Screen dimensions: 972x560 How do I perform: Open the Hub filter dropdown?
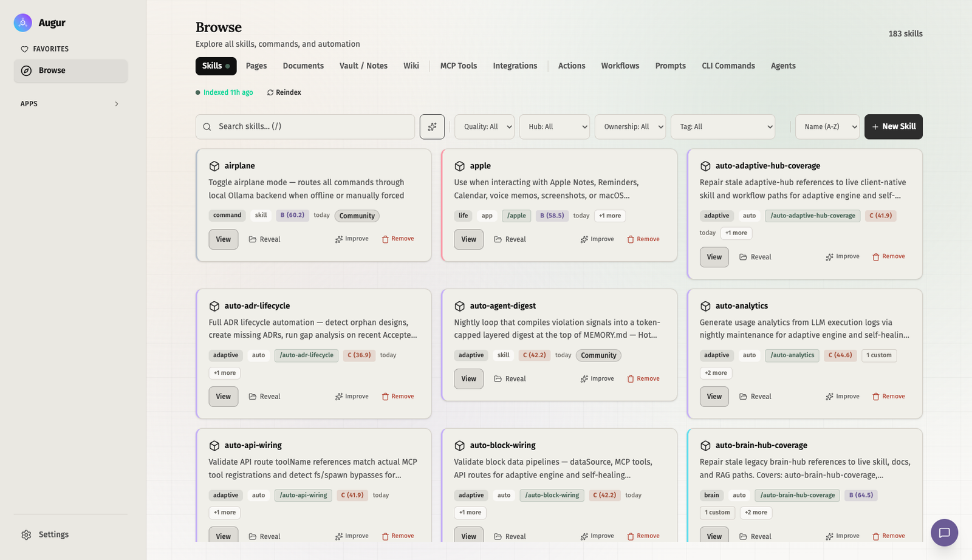coord(554,126)
